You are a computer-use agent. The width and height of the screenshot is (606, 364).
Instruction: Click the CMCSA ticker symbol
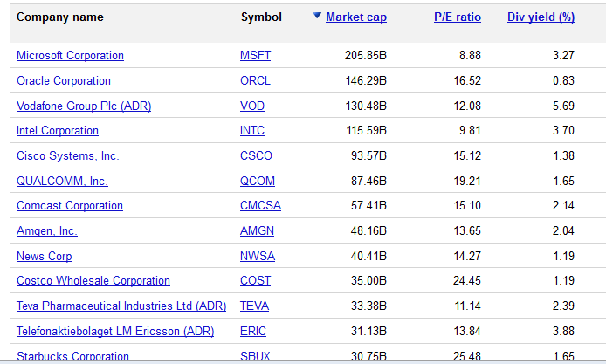(260, 206)
